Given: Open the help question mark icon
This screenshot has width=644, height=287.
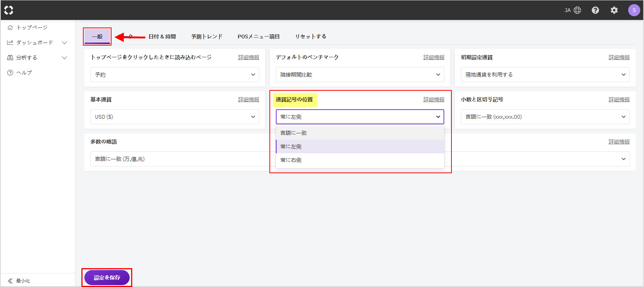Looking at the screenshot, I should coord(595,10).
